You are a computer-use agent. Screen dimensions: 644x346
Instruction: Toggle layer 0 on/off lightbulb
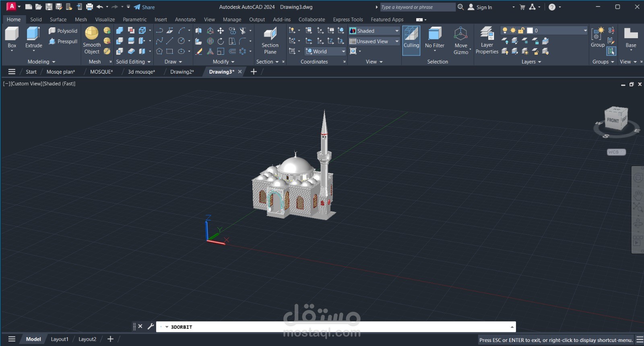pos(504,31)
